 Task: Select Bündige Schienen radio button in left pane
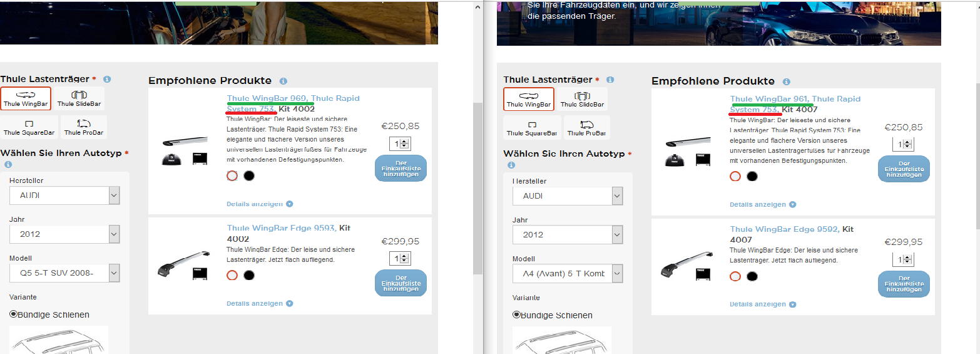click(x=13, y=315)
